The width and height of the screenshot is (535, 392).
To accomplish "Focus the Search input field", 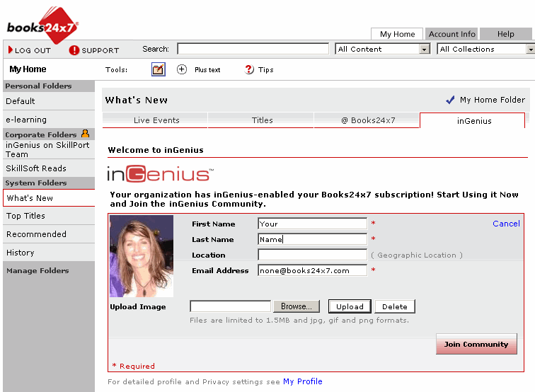I will 253,49.
